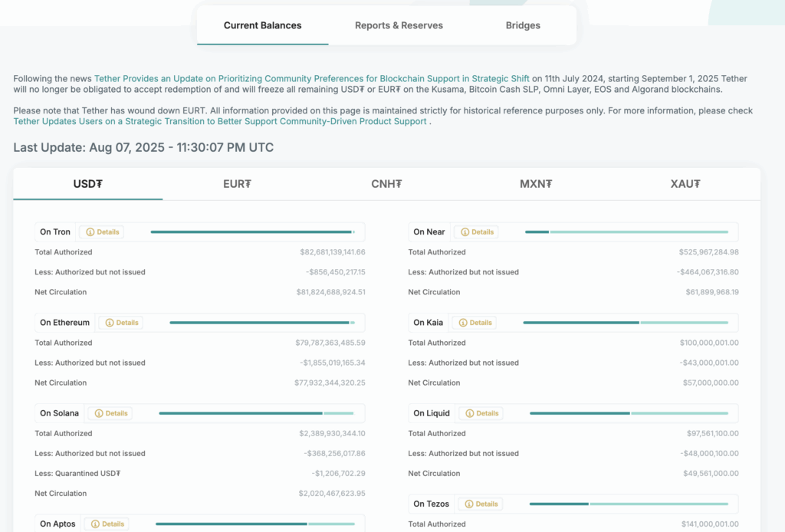Click the info icon for On Aptos
The width and height of the screenshot is (785, 532).
click(95, 524)
